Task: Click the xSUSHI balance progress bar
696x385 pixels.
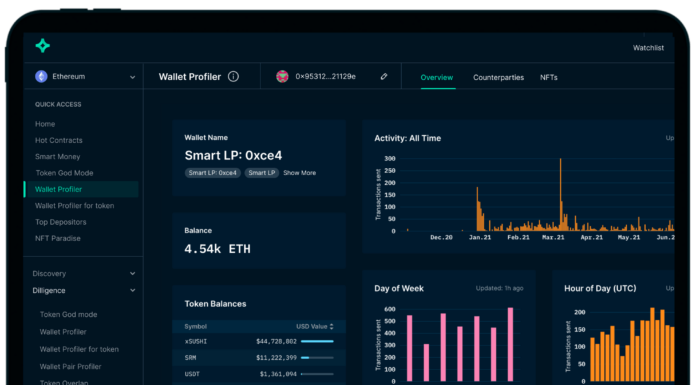Action: [x=317, y=341]
